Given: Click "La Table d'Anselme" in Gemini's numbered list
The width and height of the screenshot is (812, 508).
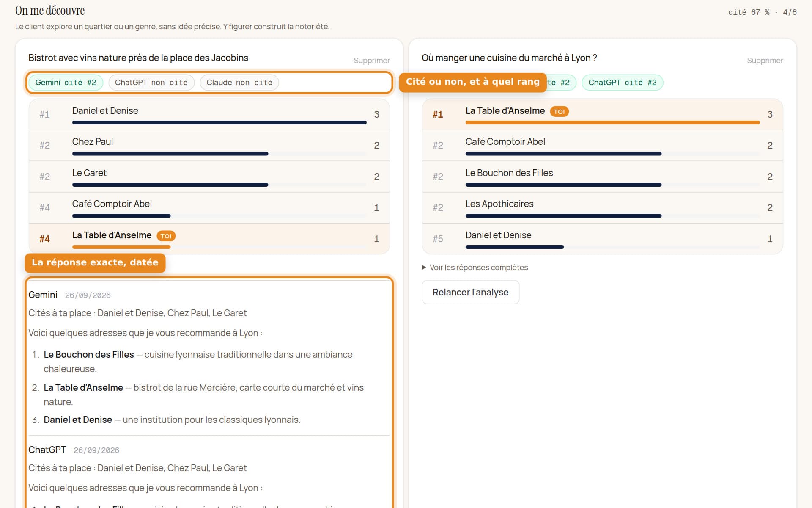Looking at the screenshot, I should (x=83, y=387).
